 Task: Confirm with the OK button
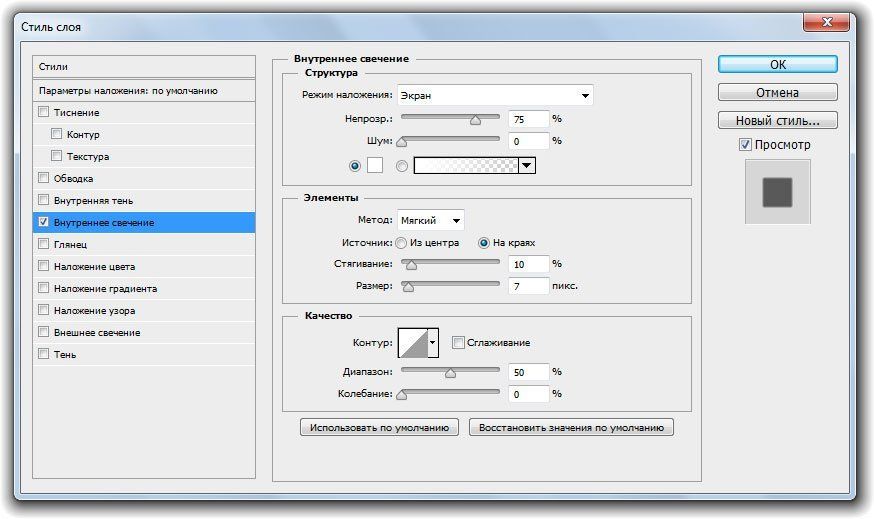(x=778, y=64)
